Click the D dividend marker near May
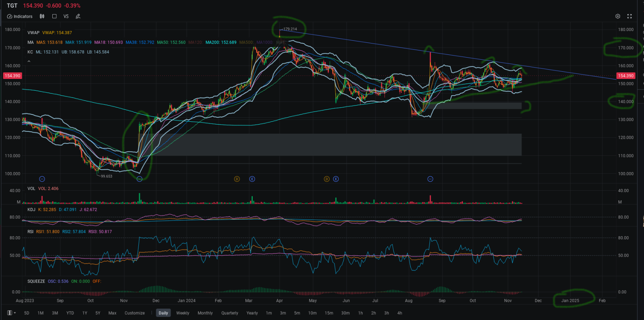644x320 pixels. (327, 179)
